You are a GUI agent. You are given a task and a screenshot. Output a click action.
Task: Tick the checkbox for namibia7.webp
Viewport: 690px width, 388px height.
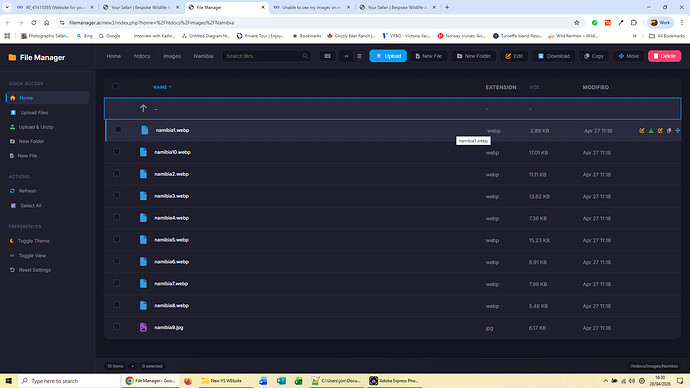pyautogui.click(x=117, y=283)
